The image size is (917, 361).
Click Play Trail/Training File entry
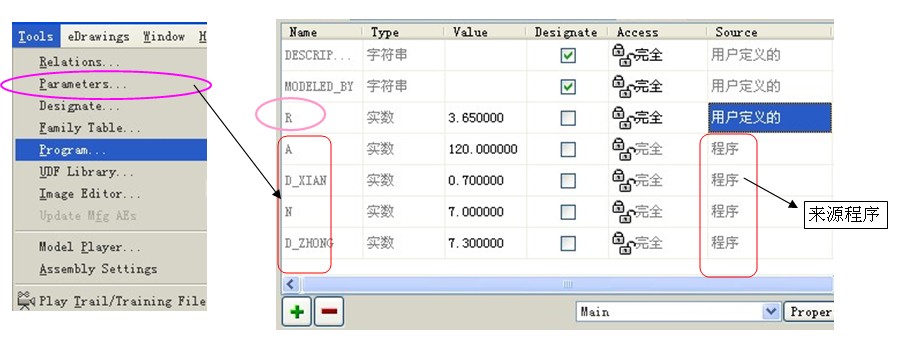[122, 301]
